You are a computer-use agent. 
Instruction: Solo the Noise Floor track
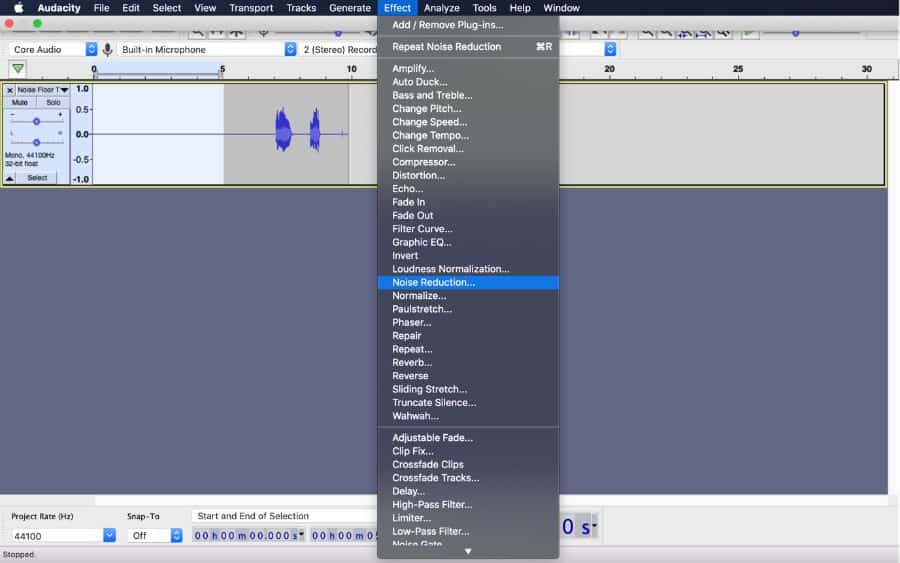[53, 103]
